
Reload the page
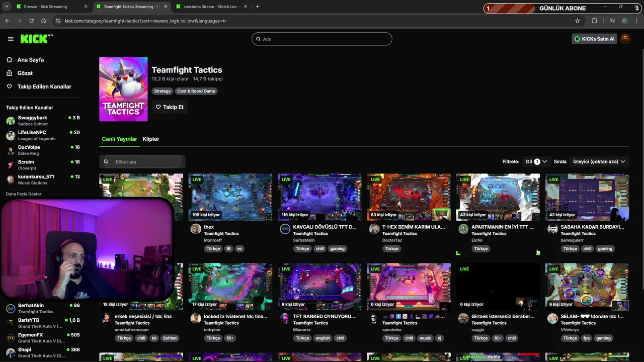(x=31, y=21)
